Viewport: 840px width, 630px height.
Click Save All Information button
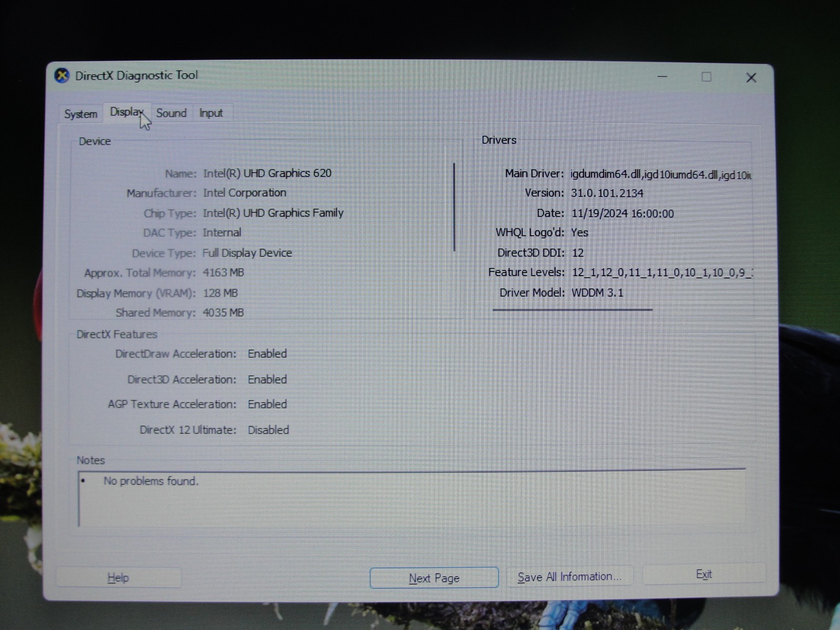(x=570, y=577)
